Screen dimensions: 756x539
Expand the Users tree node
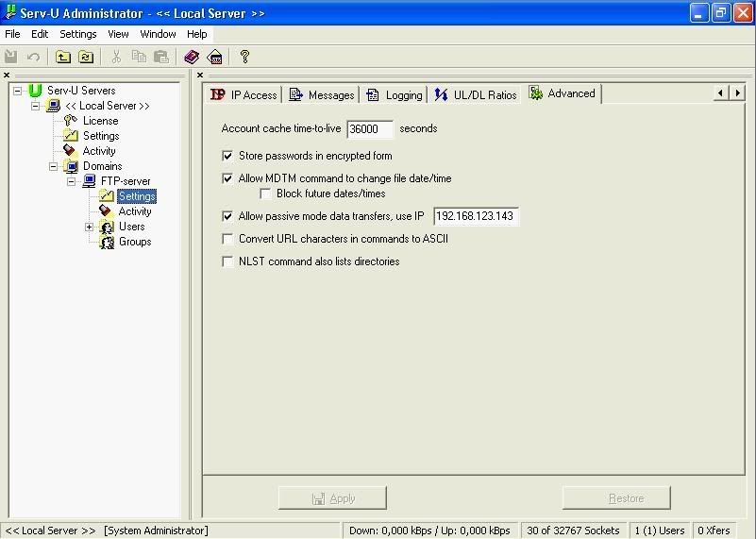[90, 227]
